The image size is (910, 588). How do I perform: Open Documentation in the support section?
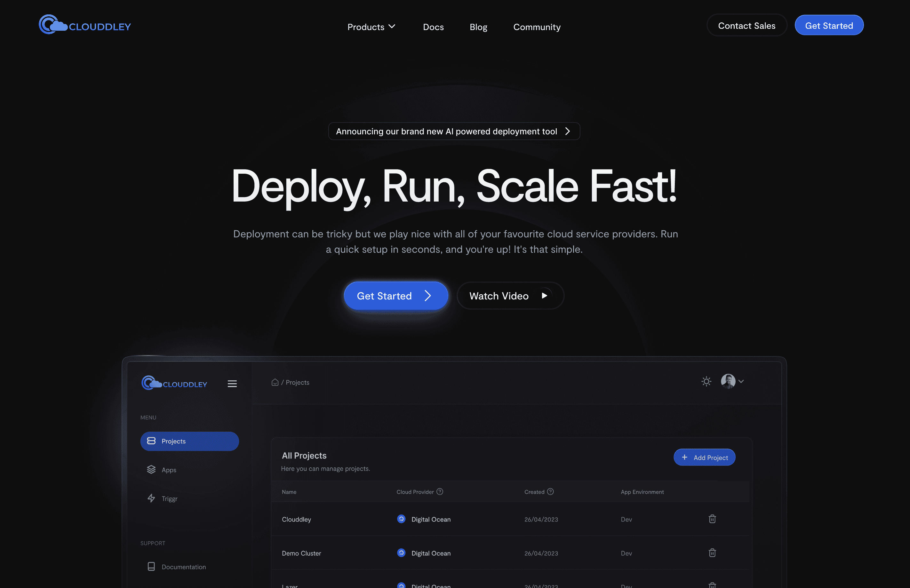183,567
